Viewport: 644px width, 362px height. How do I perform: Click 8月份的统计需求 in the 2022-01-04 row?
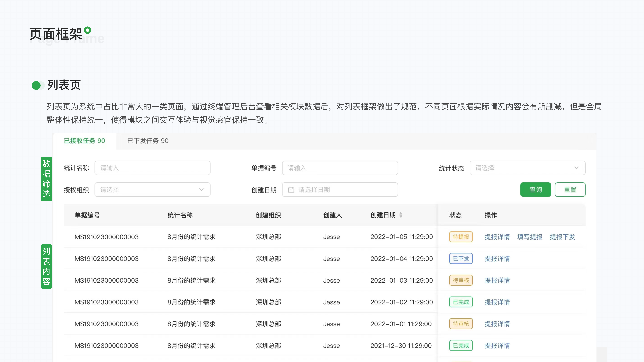coord(191,259)
